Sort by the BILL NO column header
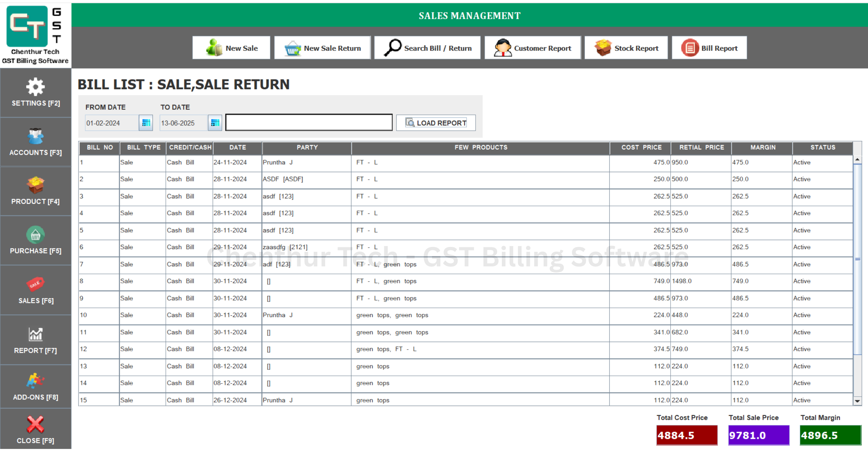This screenshot has width=868, height=450. click(x=100, y=147)
